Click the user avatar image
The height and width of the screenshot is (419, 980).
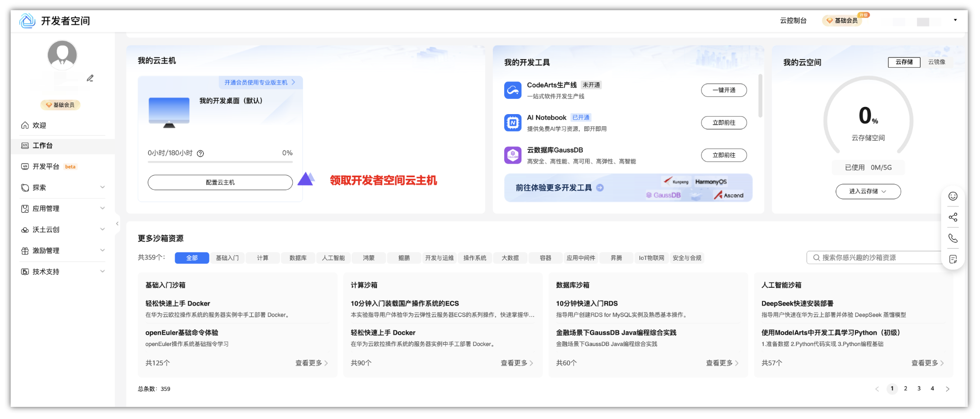point(62,55)
